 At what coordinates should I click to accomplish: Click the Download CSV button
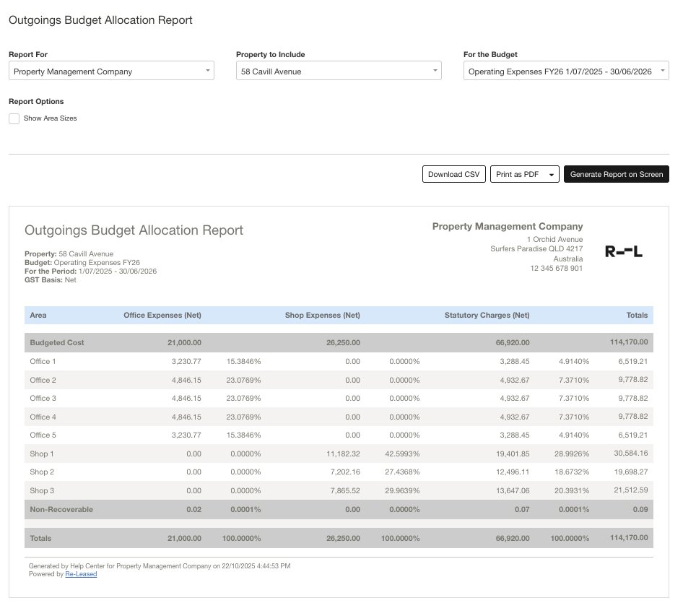(x=453, y=175)
